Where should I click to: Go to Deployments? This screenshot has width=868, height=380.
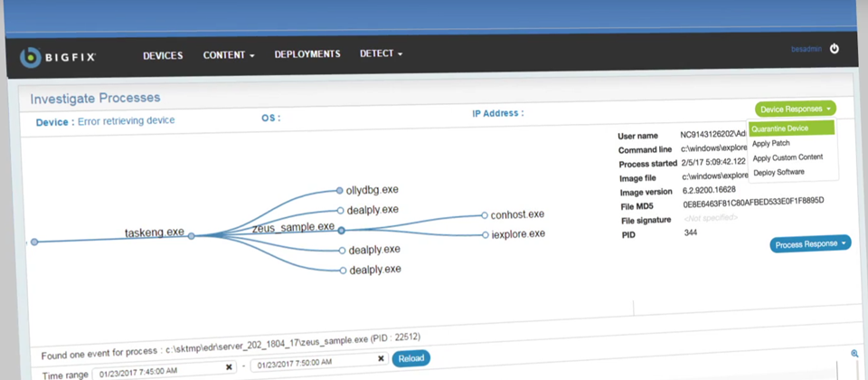point(307,54)
